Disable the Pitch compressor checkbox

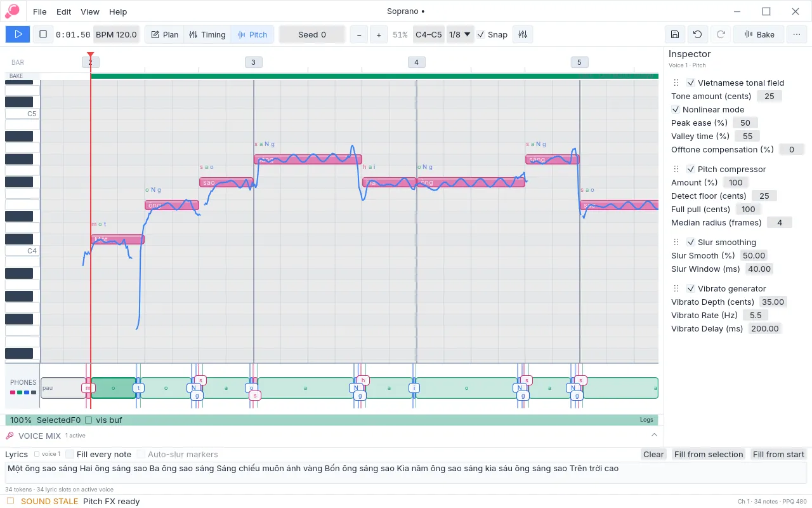691,169
